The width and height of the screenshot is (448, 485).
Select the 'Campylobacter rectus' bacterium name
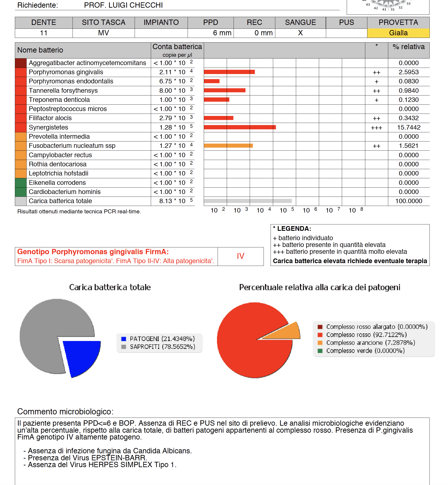coord(60,155)
